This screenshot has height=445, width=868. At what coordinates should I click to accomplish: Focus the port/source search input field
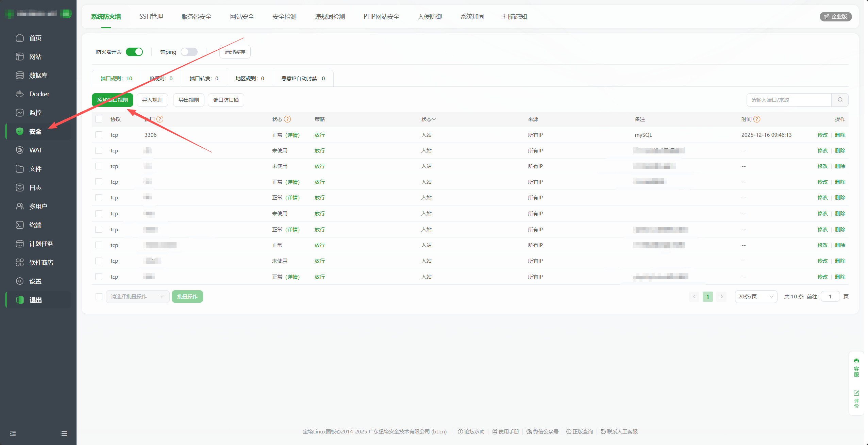pos(789,100)
